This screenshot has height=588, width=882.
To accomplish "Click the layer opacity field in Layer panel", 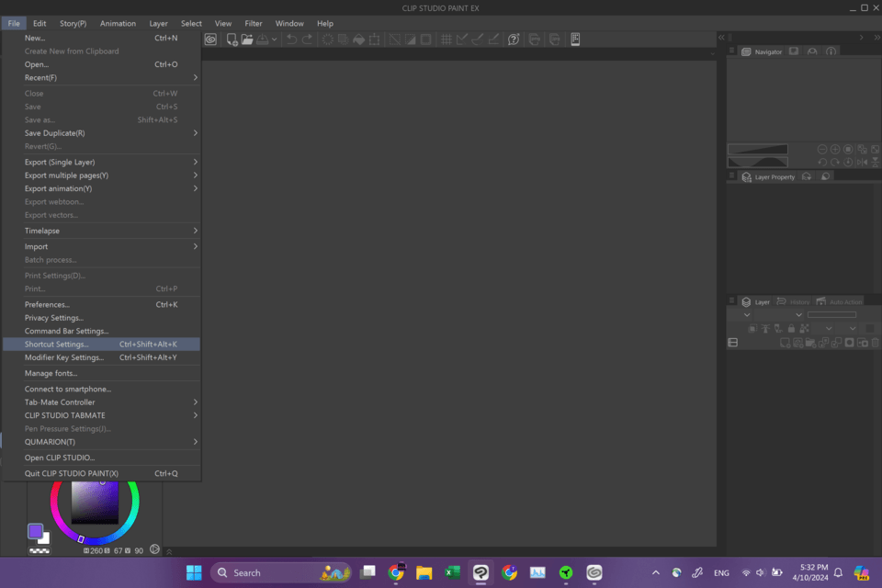I will point(832,315).
